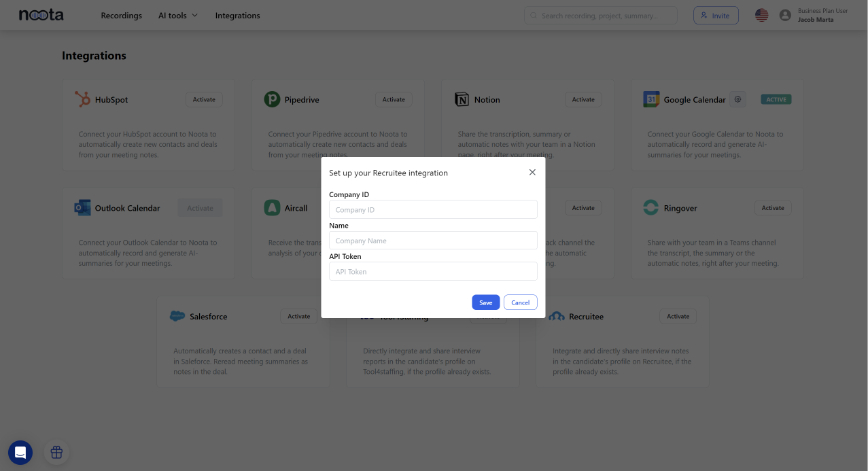The width and height of the screenshot is (868, 471).
Task: Close the Recruitee setup dialog
Action: point(532,173)
